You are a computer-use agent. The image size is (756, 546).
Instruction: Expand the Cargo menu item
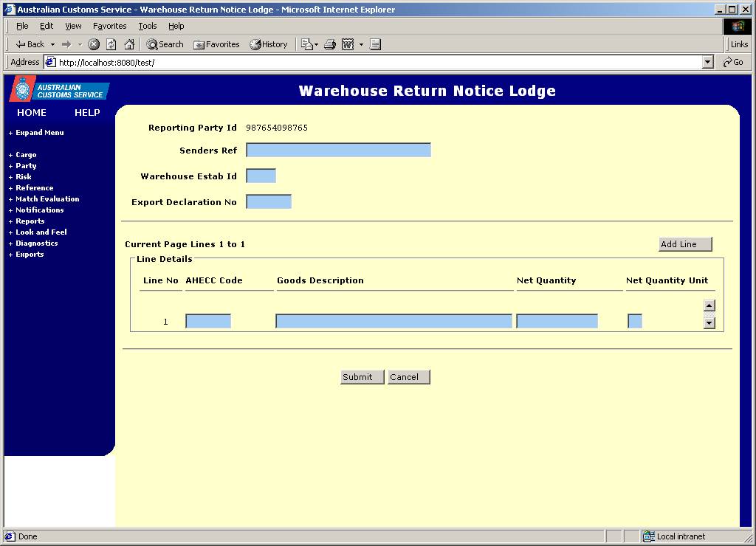[x=22, y=155]
